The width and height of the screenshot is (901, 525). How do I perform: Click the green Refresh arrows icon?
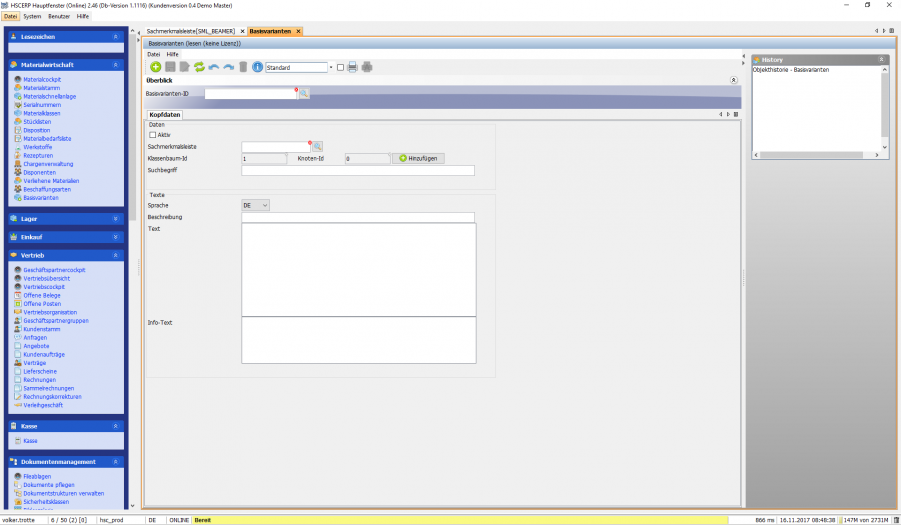(x=199, y=67)
